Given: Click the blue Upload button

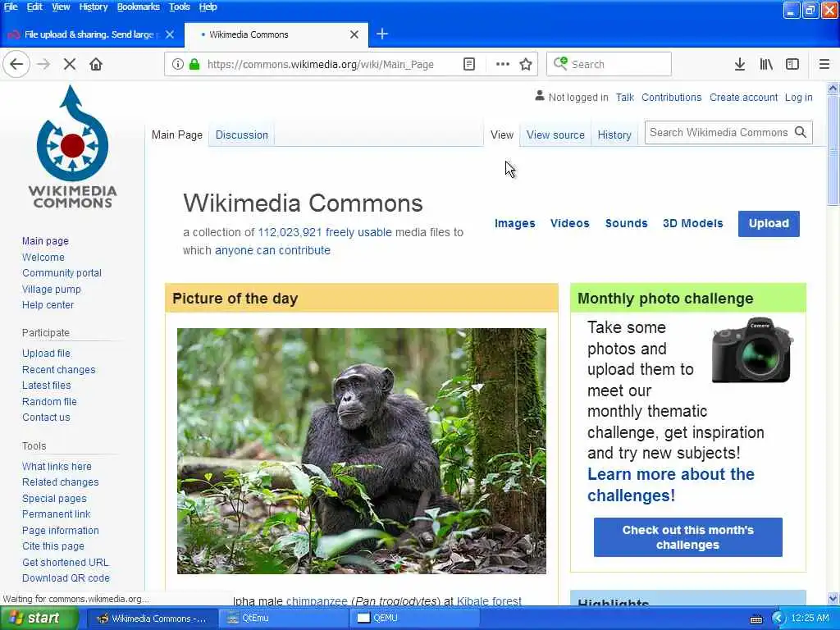Looking at the screenshot, I should click(x=769, y=223).
